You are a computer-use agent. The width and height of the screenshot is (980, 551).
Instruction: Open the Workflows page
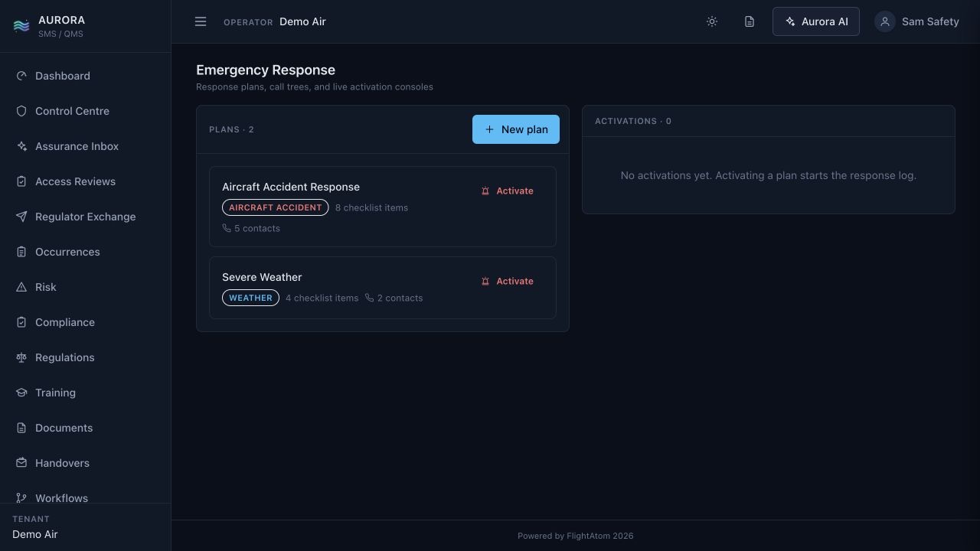pyautogui.click(x=85, y=494)
